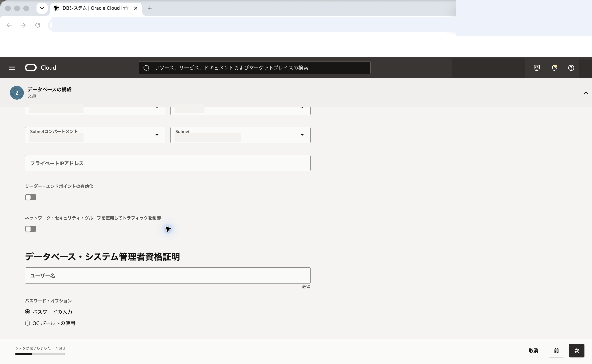Open the Cloud Shell developer tools icon

click(x=537, y=68)
